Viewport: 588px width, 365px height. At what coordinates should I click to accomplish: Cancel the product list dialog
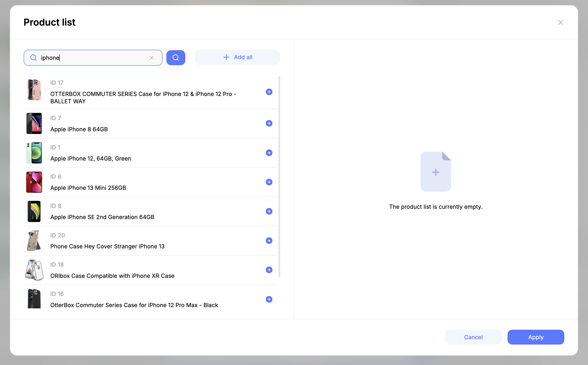(473, 337)
